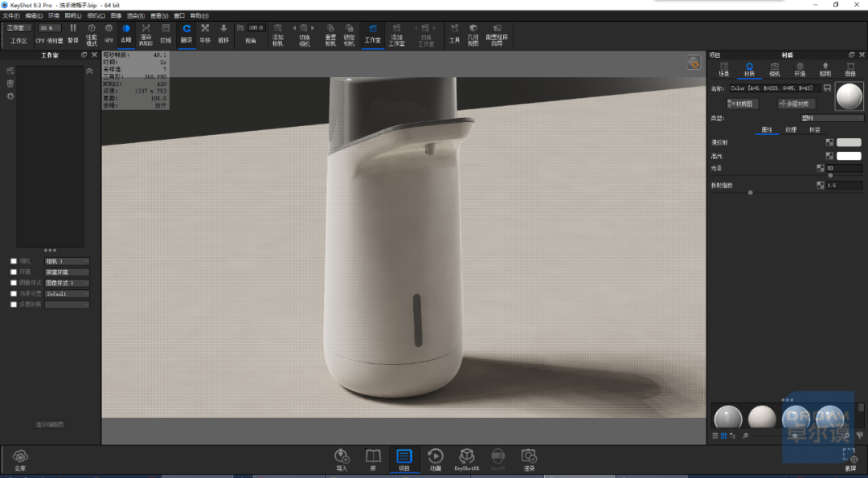Screen dimensions: 868x478
Task: Click material name input field
Action: click(x=775, y=88)
